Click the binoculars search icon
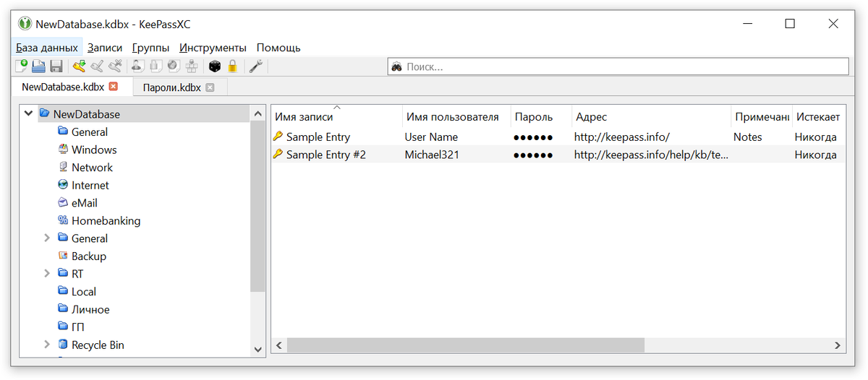Screen dimensions: 868x380 396,66
